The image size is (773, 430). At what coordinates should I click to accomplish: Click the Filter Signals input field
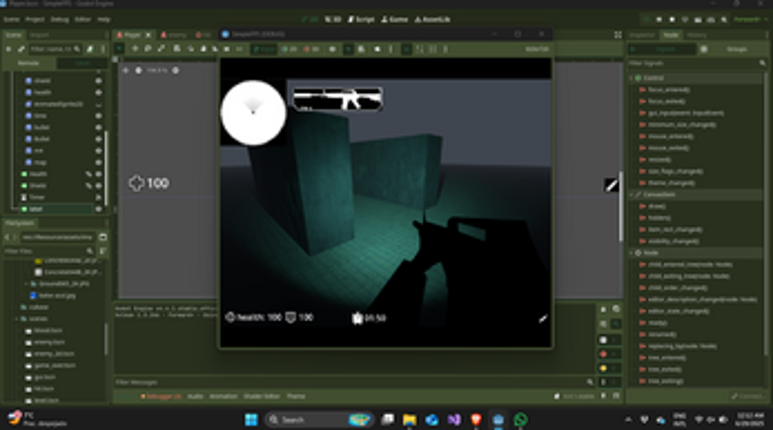point(690,63)
